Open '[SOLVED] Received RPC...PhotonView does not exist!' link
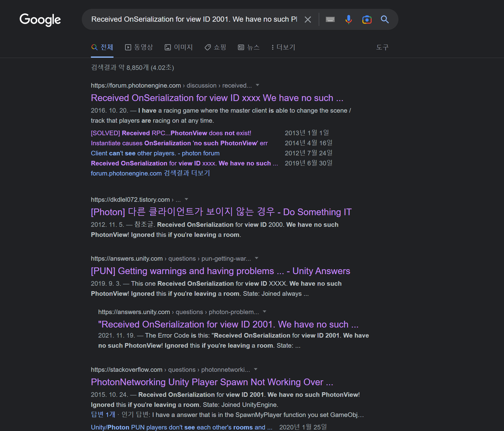Screen dimensions: 504x431 [x=171, y=133]
